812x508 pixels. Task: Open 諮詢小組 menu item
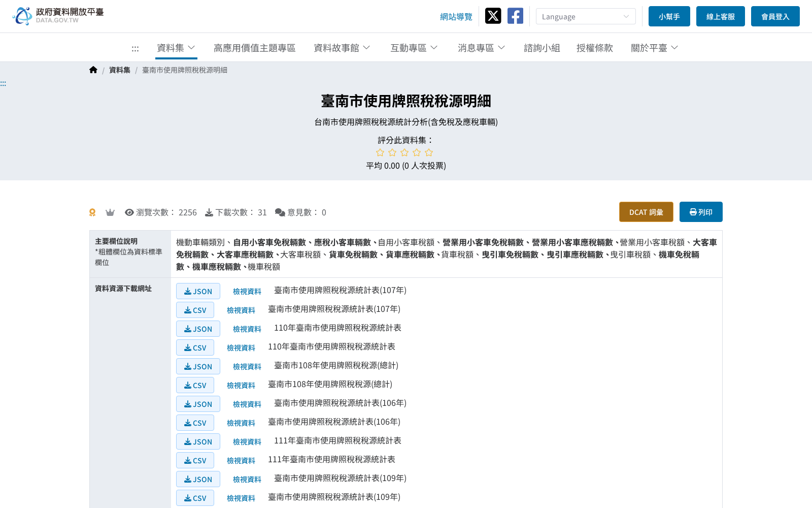[x=542, y=48]
